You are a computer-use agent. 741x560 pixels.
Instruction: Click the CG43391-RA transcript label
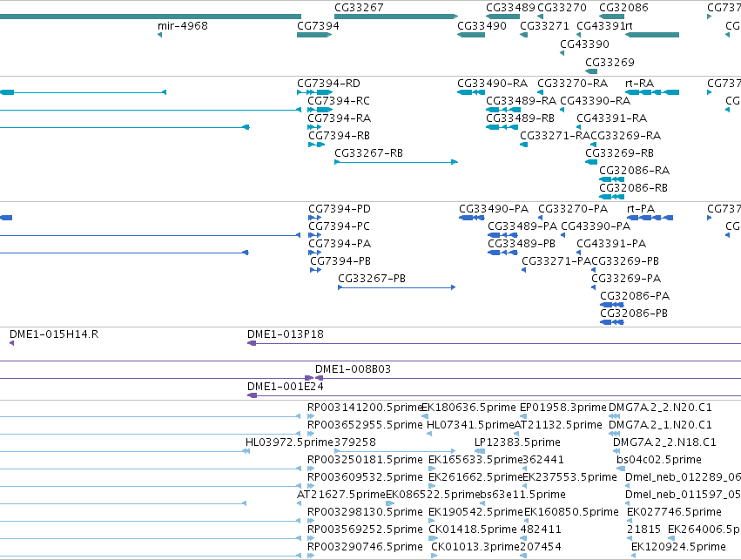612,118
